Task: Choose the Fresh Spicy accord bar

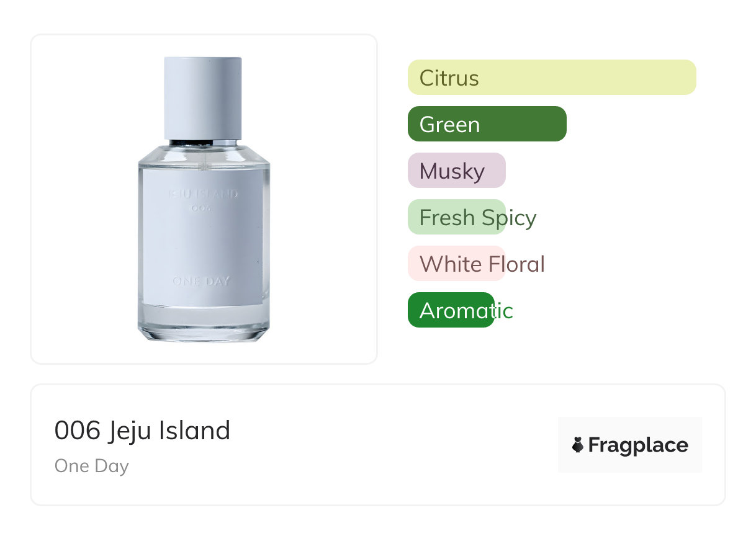Action: (x=456, y=217)
